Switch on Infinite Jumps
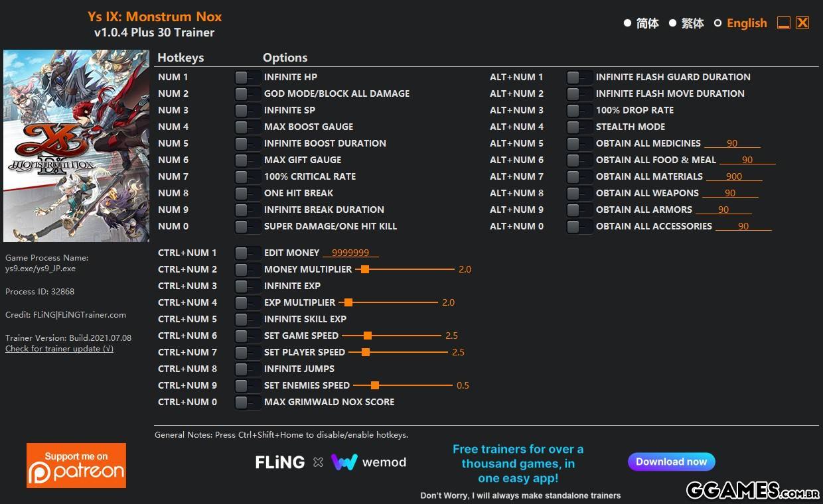Image resolution: width=823 pixels, height=504 pixels. click(247, 369)
